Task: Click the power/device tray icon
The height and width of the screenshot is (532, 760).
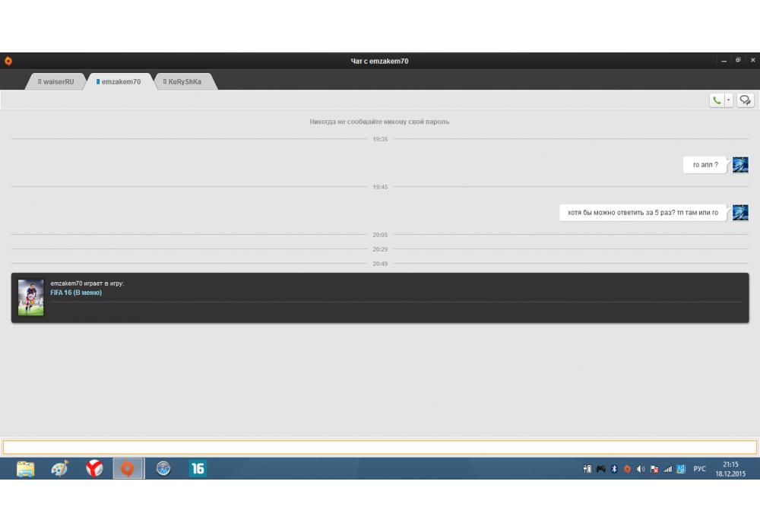Action: point(587,468)
